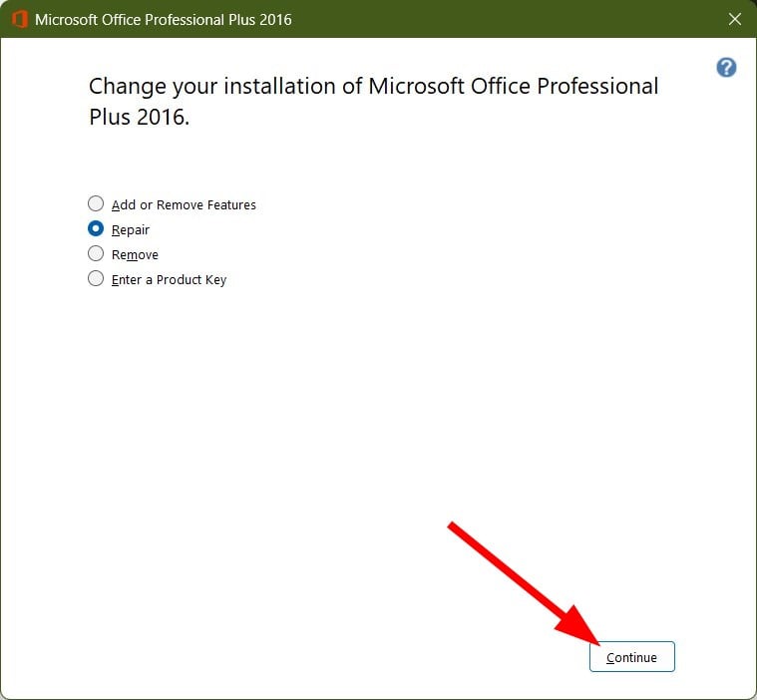
Task: Click the Office logo in title bar
Action: pyautogui.click(x=20, y=19)
